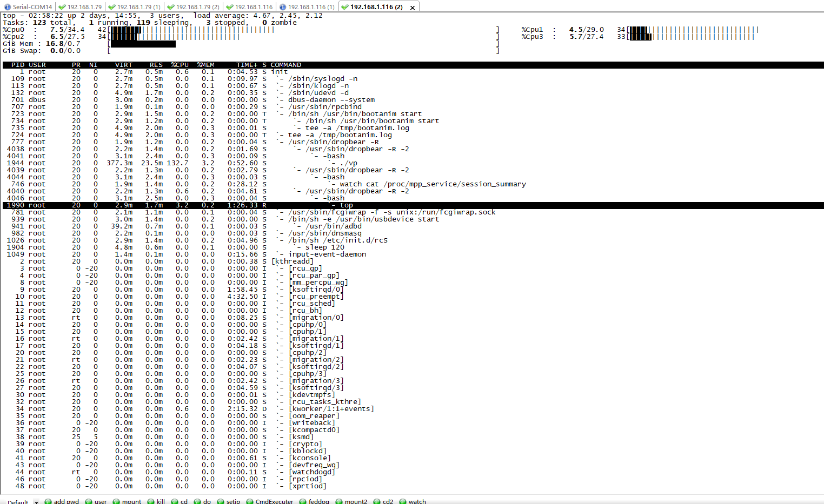Click the kill command button

(156, 501)
